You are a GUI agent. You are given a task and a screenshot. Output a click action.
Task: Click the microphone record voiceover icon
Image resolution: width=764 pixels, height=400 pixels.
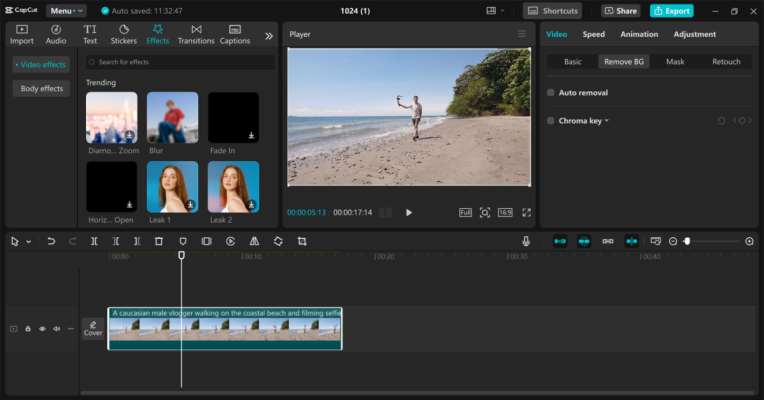click(526, 241)
